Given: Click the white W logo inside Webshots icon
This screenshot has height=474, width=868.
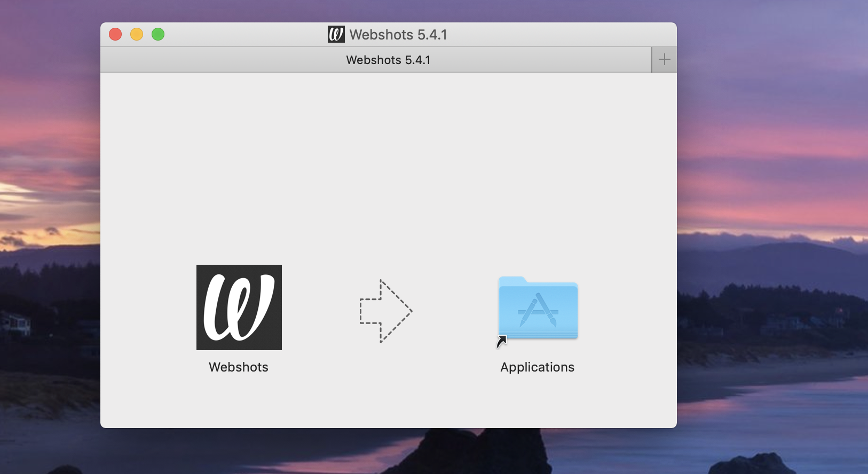Looking at the screenshot, I should [239, 307].
